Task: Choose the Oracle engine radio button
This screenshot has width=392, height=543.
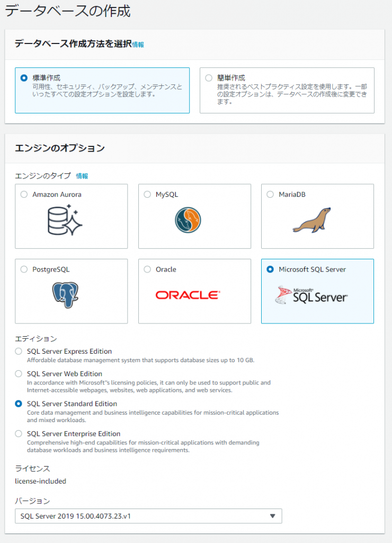Action: click(147, 269)
